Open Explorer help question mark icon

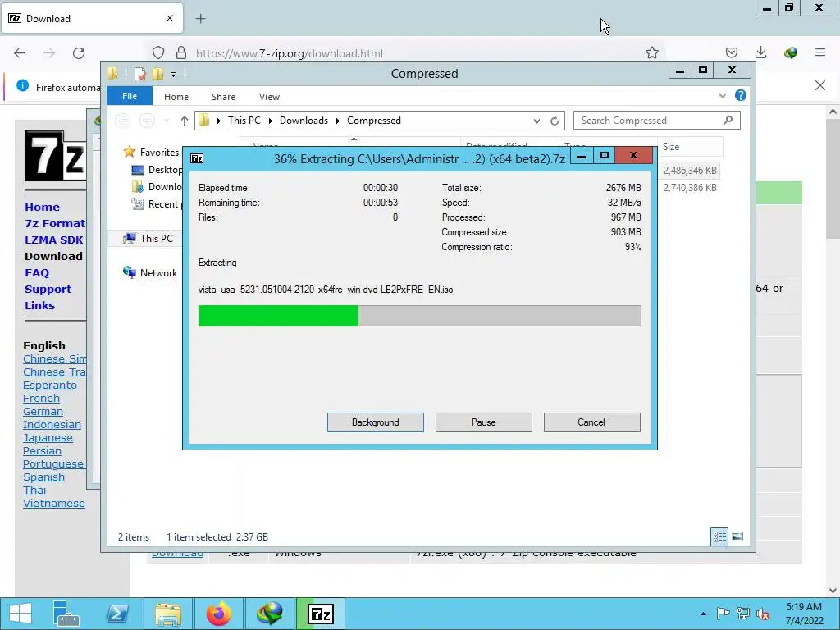[x=741, y=95]
